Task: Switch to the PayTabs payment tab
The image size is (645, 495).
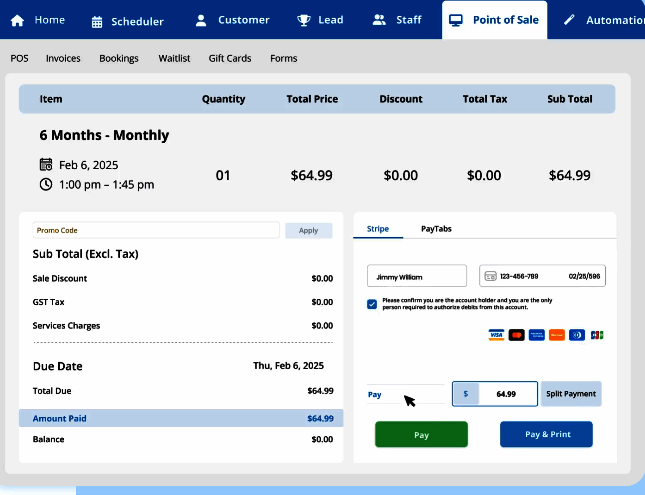Action: coord(436,229)
